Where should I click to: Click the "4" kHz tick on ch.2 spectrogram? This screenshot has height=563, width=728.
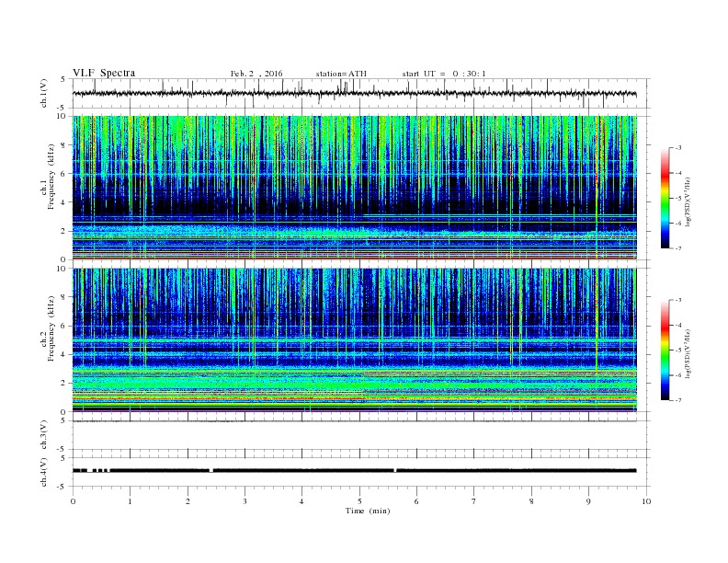64,354
